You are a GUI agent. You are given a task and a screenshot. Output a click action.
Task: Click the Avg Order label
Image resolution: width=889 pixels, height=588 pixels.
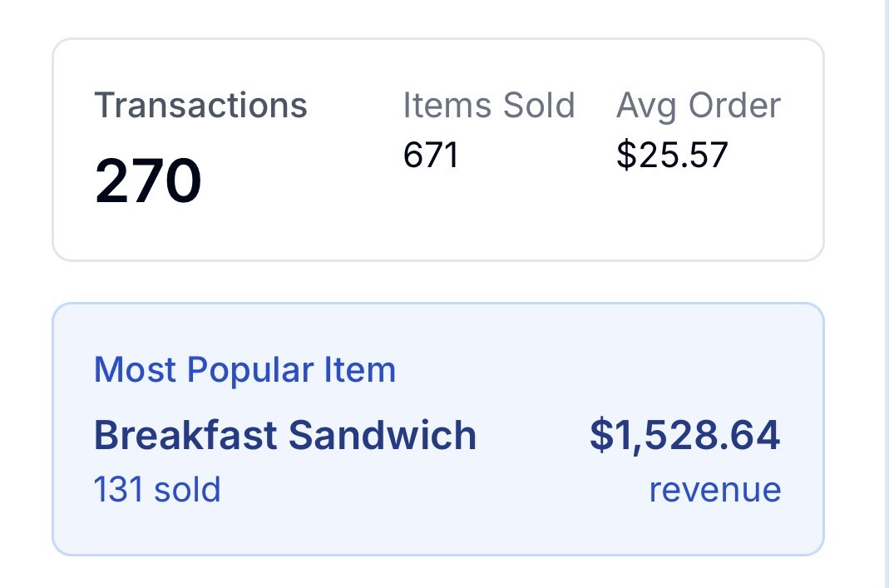[x=698, y=106]
